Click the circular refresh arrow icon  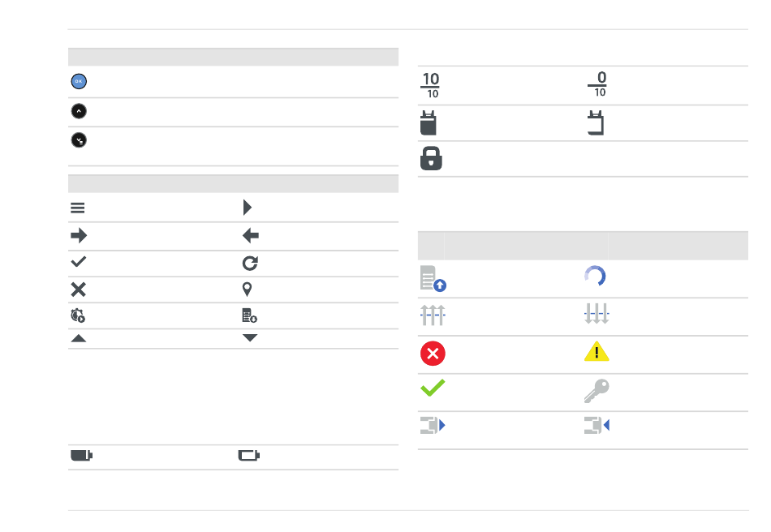click(250, 264)
